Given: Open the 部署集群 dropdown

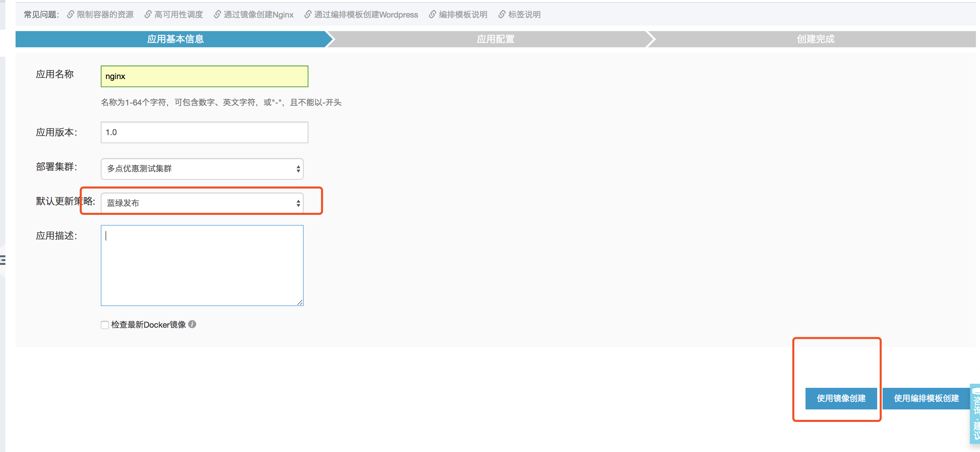Looking at the screenshot, I should 202,169.
